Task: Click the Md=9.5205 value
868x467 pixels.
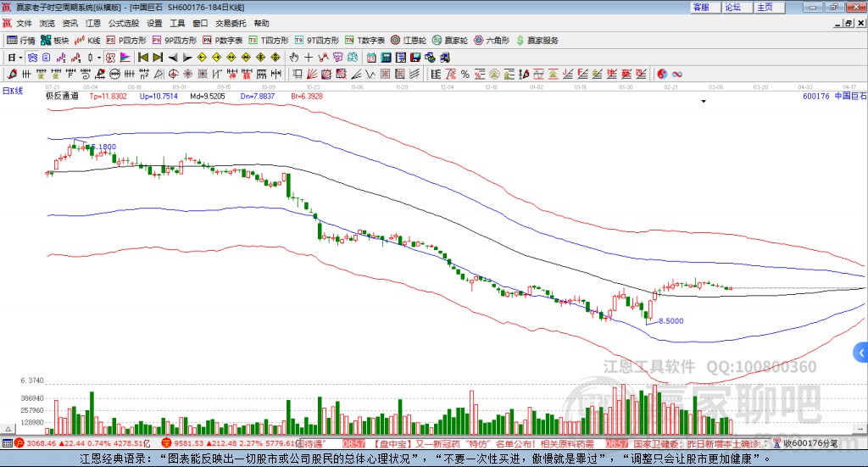Action: pyautogui.click(x=208, y=97)
